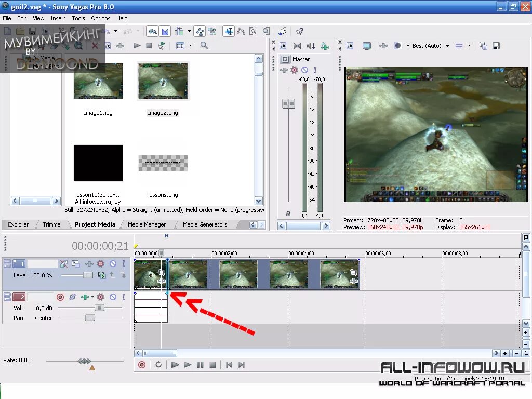This screenshot has height=399, width=532.
Task: Open Video Preview external monitor icon
Action: (x=366, y=46)
